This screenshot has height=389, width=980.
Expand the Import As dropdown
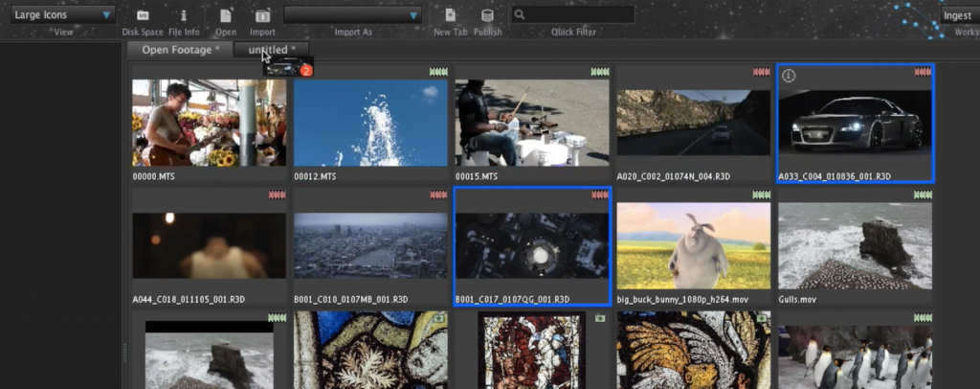353,15
